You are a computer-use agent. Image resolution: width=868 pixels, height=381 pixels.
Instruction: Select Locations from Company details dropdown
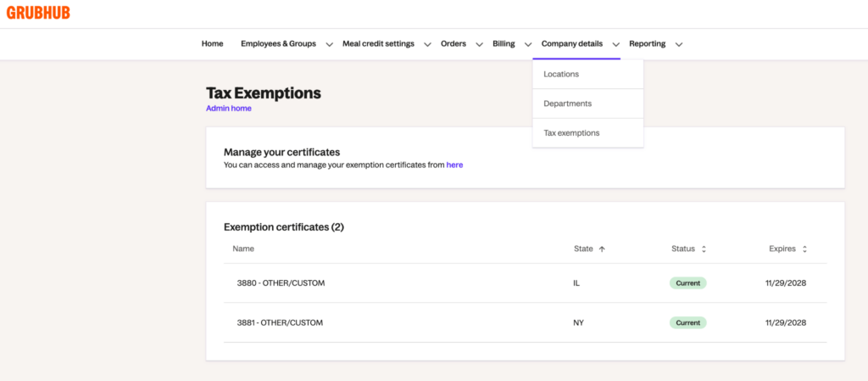point(588,74)
